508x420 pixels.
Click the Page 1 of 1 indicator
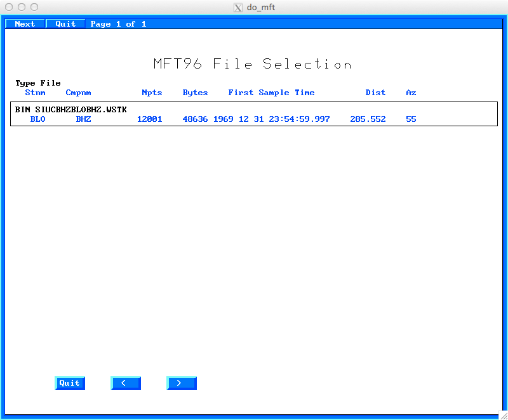click(x=118, y=24)
